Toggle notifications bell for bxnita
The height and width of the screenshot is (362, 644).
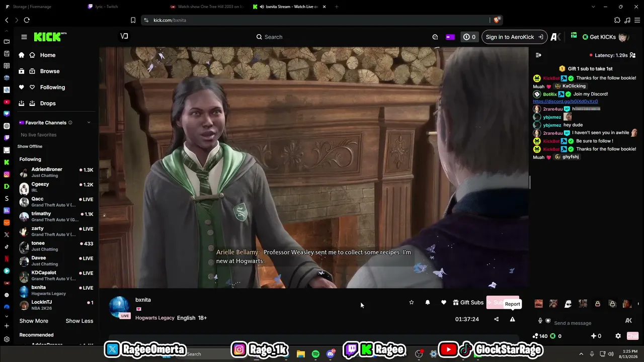click(x=428, y=302)
